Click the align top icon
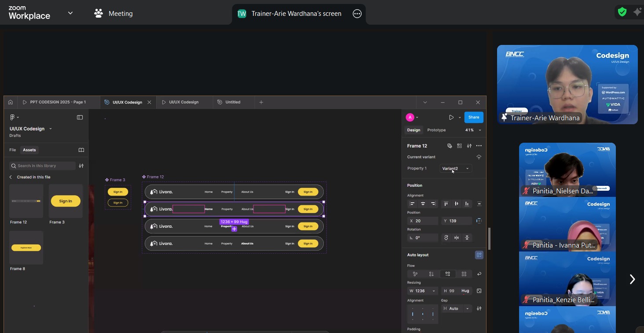The height and width of the screenshot is (333, 644). coord(446,203)
